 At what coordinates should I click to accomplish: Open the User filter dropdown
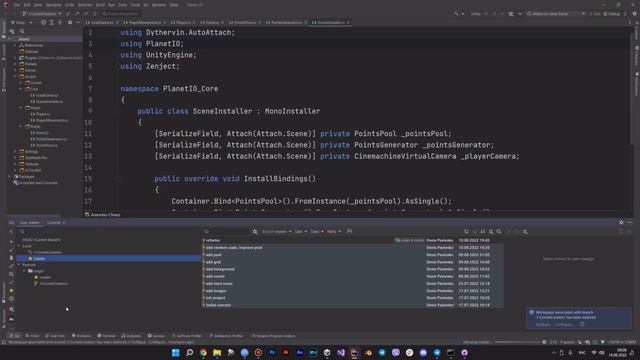coord(300,231)
